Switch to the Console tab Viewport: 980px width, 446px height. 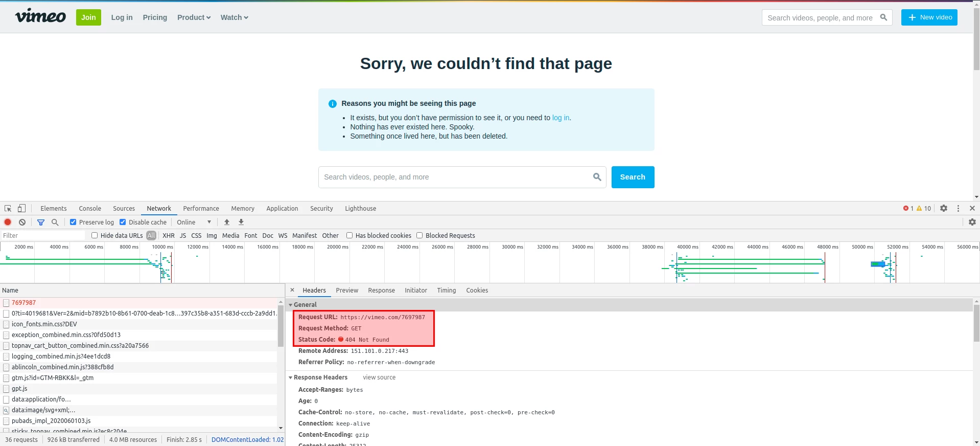[x=90, y=208]
